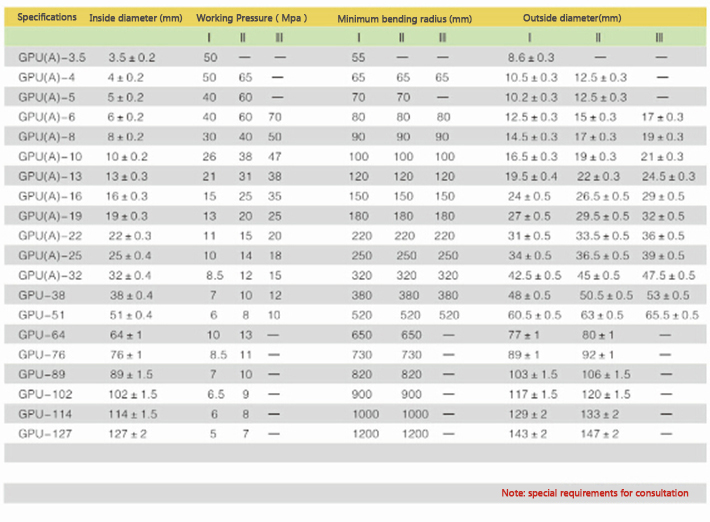Click inside diameter value '102 ± 1.5'
The height and width of the screenshot is (522, 710).
pos(133,394)
